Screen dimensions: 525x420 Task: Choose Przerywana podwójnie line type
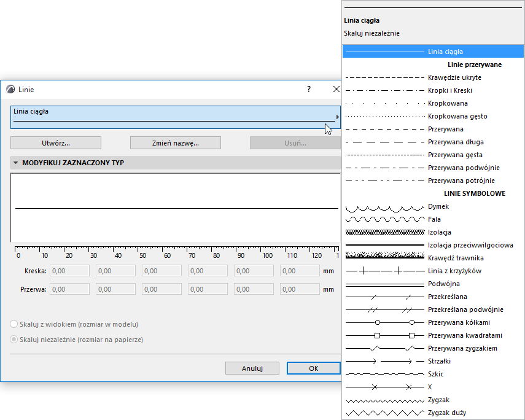433,168
